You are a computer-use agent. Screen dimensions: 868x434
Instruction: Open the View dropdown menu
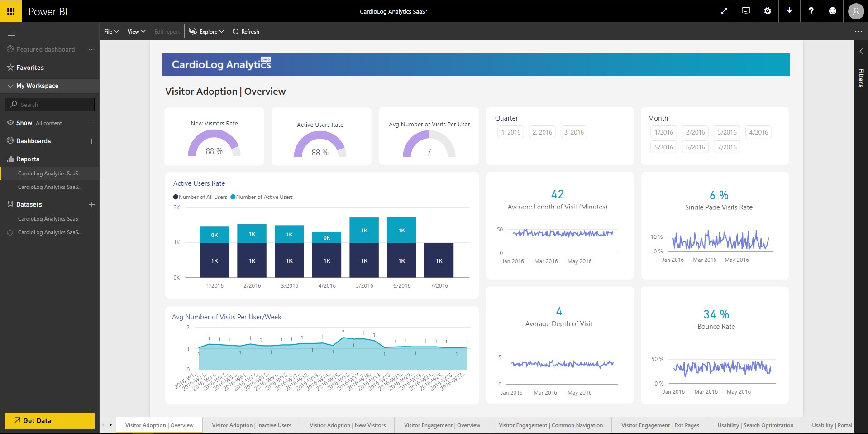pyautogui.click(x=136, y=31)
